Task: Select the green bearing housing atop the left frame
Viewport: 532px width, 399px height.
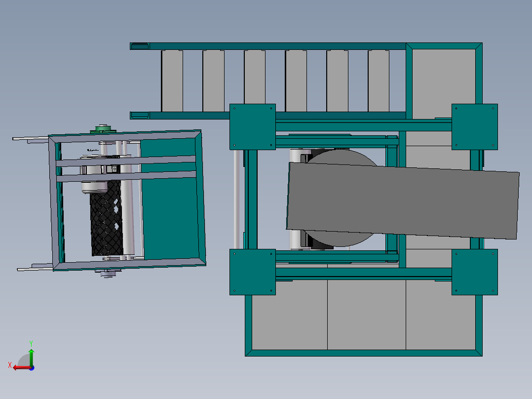Action: pos(103,129)
